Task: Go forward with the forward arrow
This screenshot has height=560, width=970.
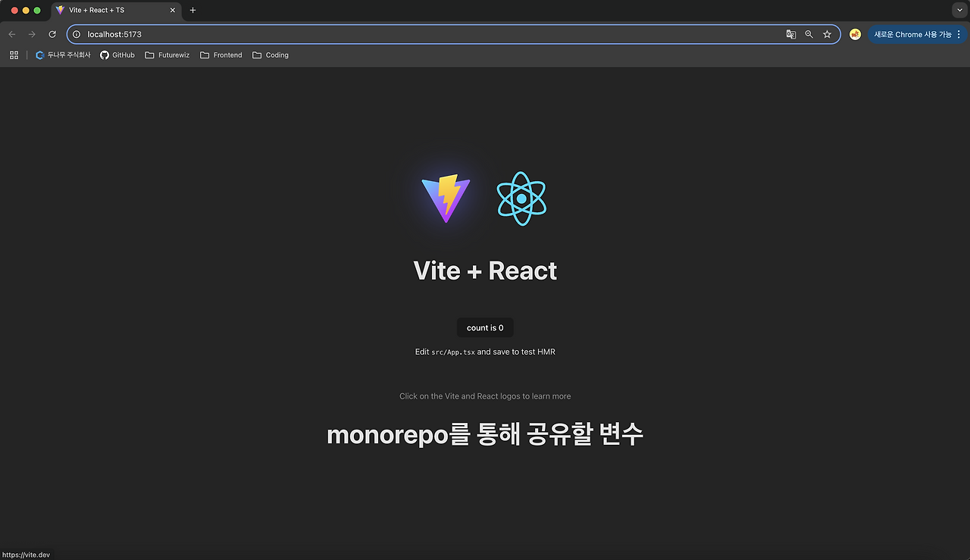Action: tap(32, 34)
